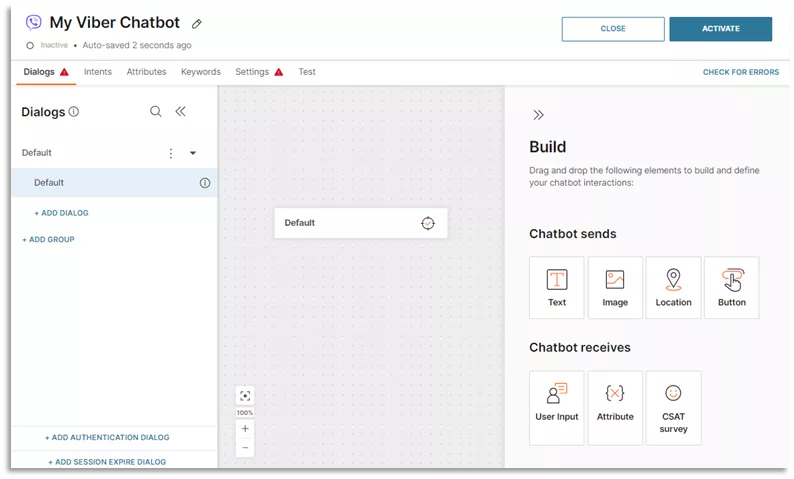Click the fit-to-screen canvas icon

click(x=245, y=396)
